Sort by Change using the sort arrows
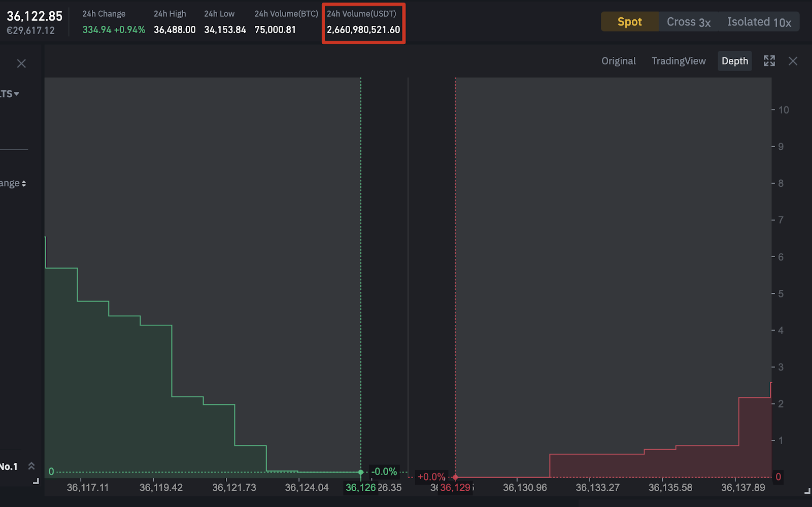This screenshot has height=507, width=812. (13, 183)
